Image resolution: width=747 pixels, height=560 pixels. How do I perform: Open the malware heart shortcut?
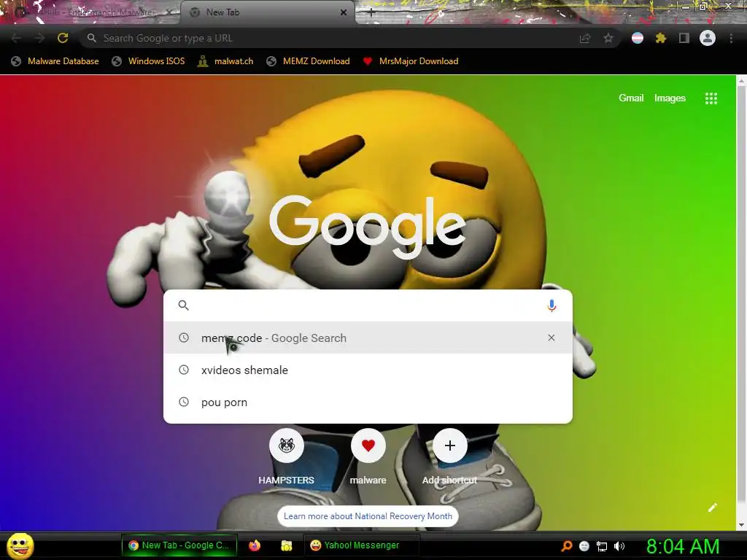[x=368, y=456]
